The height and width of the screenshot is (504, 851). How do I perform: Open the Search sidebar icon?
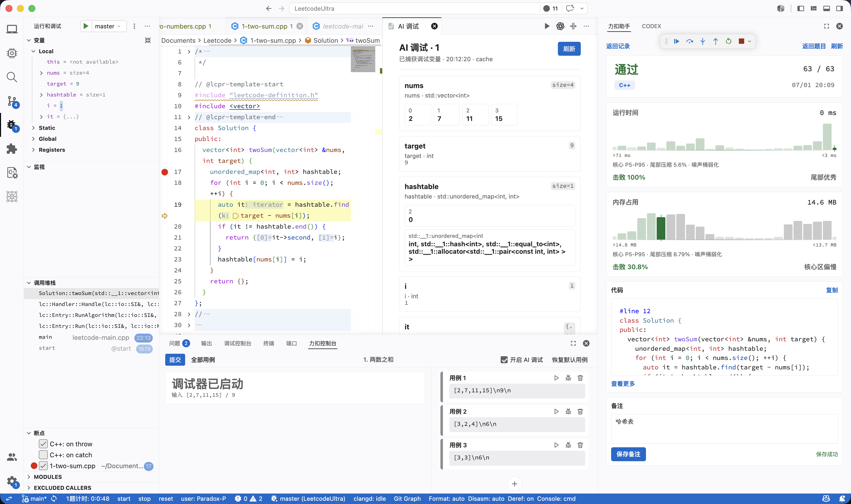coord(12,77)
